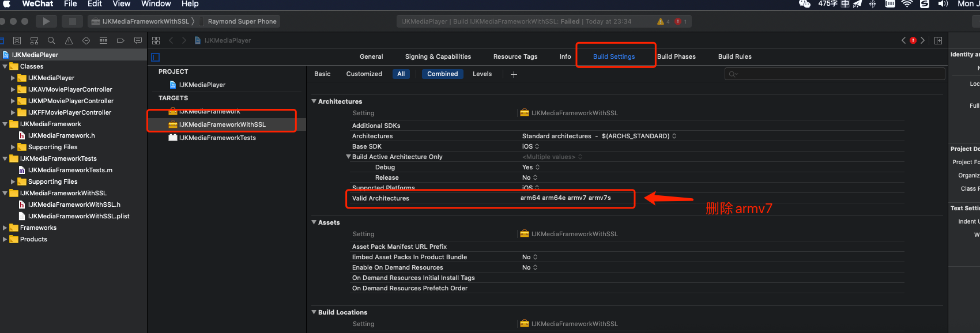
Task: Open the Apple menu
Action: tap(7, 4)
